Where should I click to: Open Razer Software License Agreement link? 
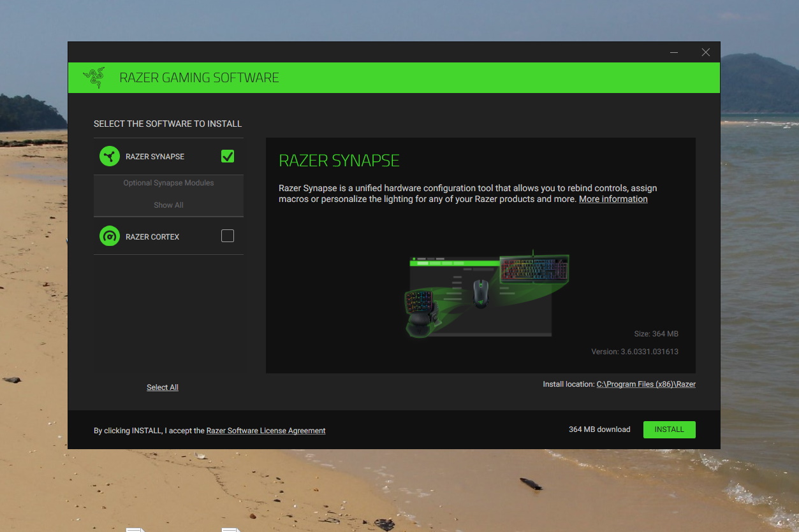coord(266,431)
